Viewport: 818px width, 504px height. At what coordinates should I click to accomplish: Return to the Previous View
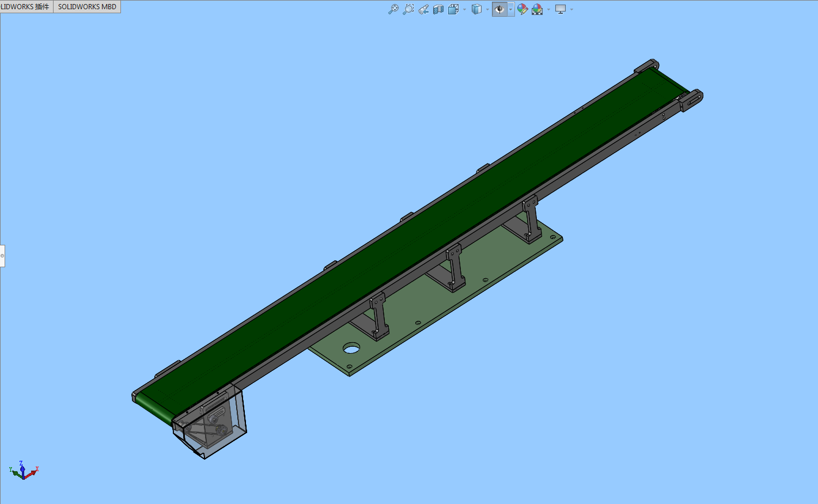[423, 9]
